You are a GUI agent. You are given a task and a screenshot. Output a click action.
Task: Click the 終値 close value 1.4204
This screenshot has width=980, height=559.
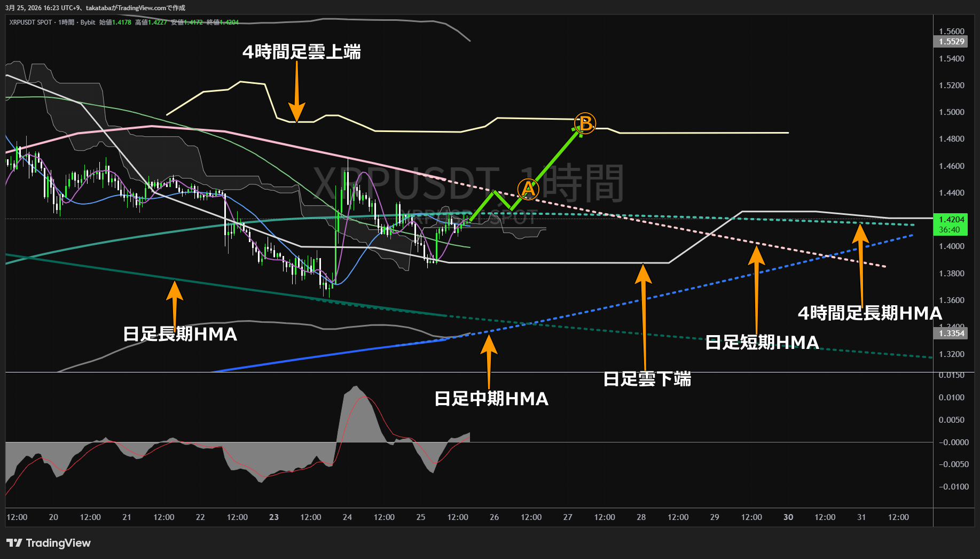pos(223,22)
